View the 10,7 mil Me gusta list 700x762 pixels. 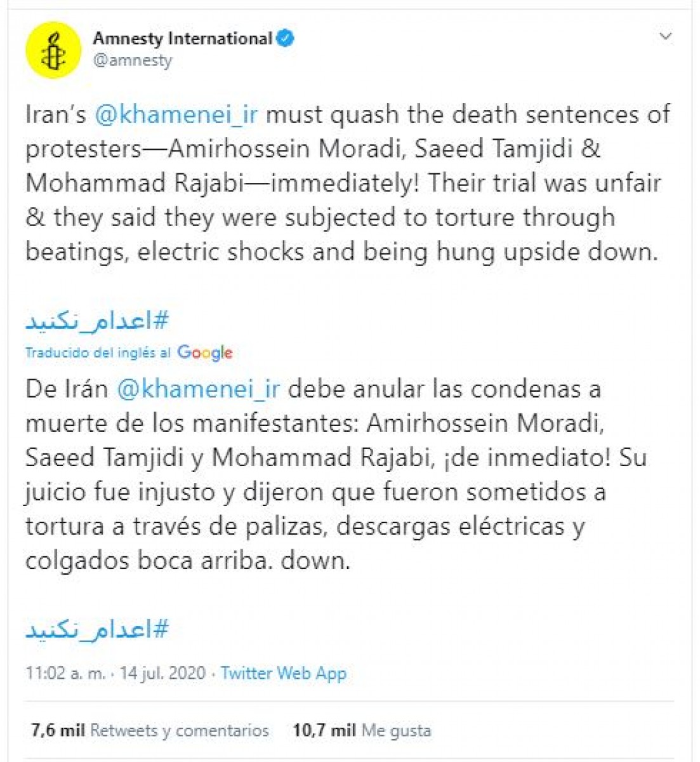(362, 730)
